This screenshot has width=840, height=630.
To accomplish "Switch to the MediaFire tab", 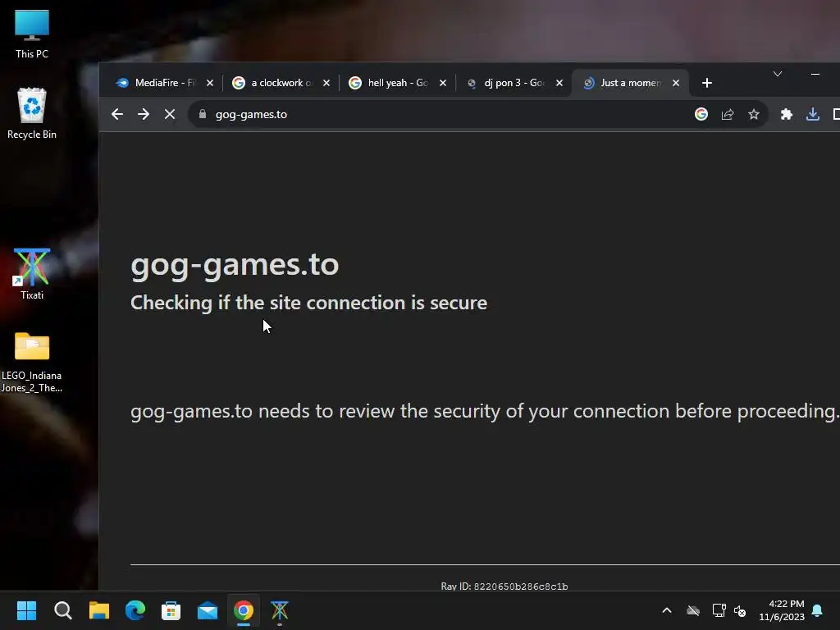I will pos(164,83).
